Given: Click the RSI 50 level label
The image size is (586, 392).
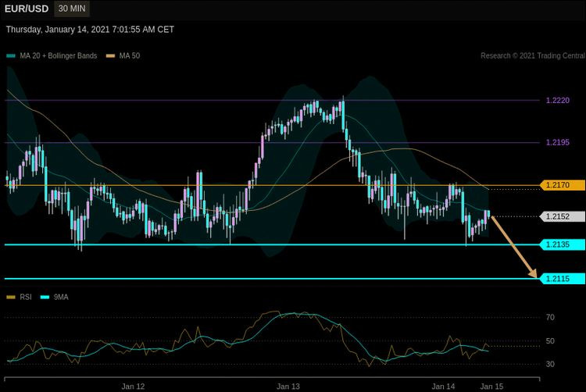Looking at the screenshot, I should click(550, 341).
